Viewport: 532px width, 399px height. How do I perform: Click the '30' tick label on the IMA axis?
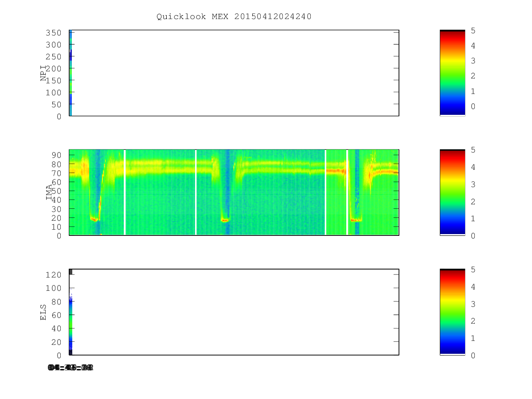point(56,209)
